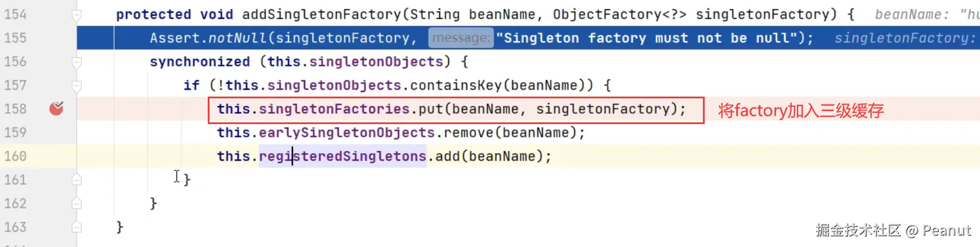Click the fold end marker on line 162
The height and width of the screenshot is (247, 980).
click(x=76, y=204)
